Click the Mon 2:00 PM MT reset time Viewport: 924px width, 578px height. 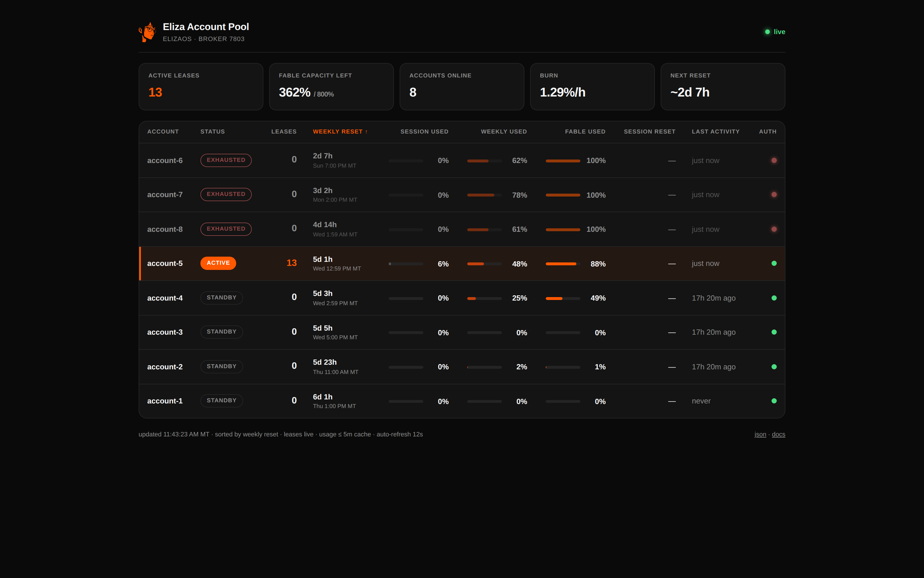[335, 200]
